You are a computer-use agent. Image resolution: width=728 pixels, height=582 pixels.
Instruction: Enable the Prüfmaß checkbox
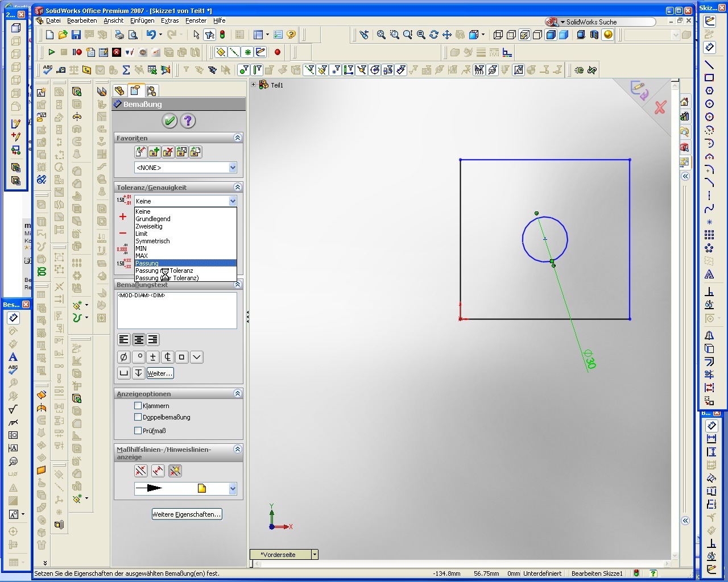[138, 430]
